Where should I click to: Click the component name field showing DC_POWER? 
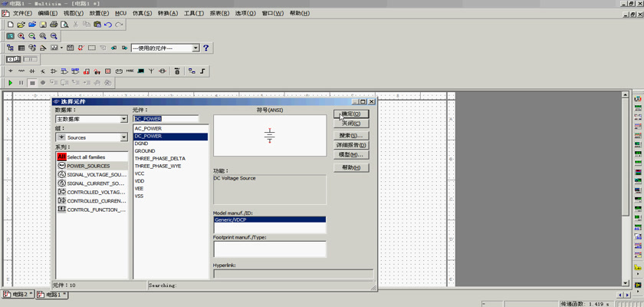(x=166, y=119)
